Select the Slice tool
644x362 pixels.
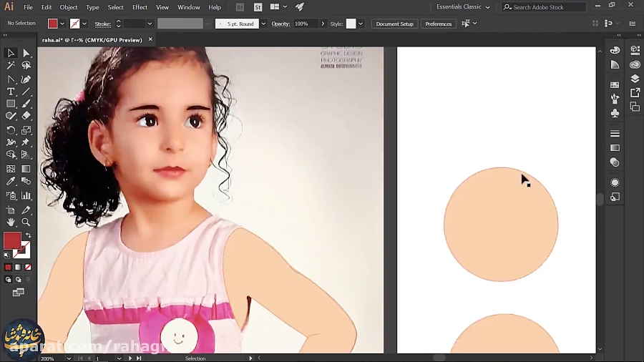coord(26,210)
